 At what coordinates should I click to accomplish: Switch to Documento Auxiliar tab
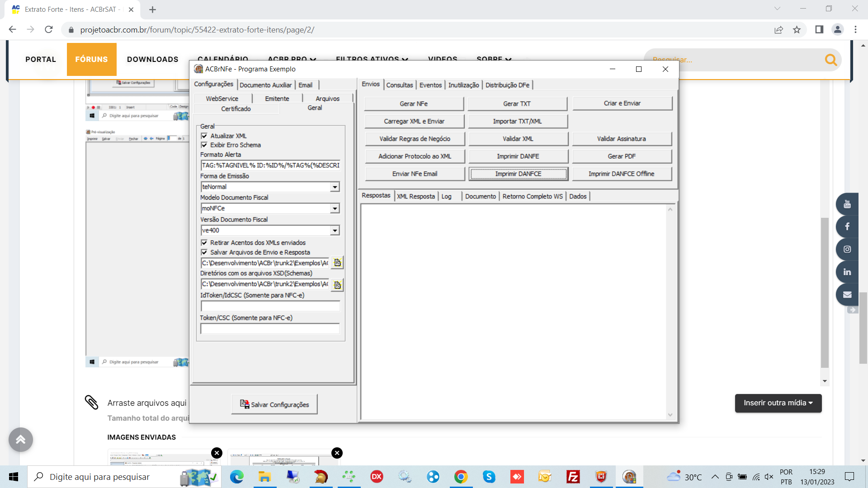click(265, 85)
